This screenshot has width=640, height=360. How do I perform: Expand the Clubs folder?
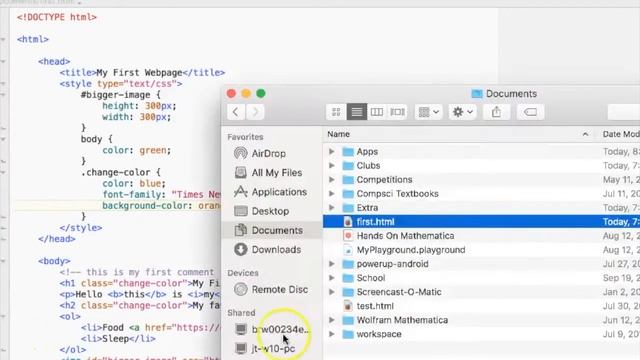pyautogui.click(x=331, y=165)
